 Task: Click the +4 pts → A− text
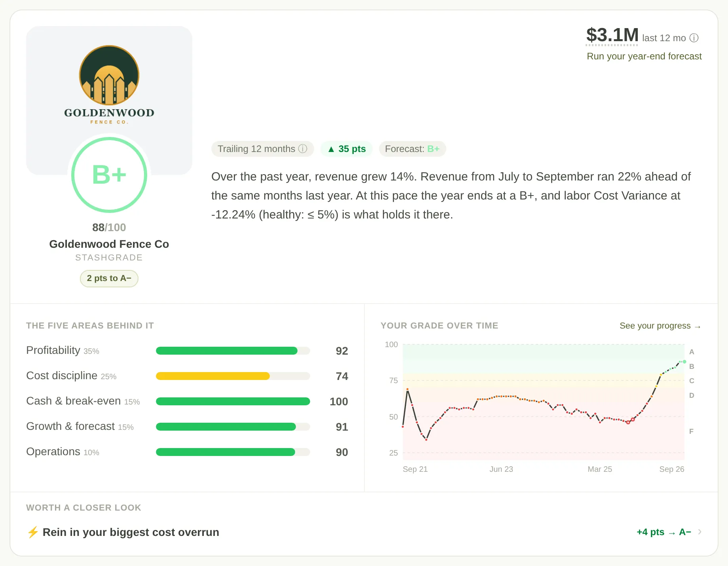[664, 532]
